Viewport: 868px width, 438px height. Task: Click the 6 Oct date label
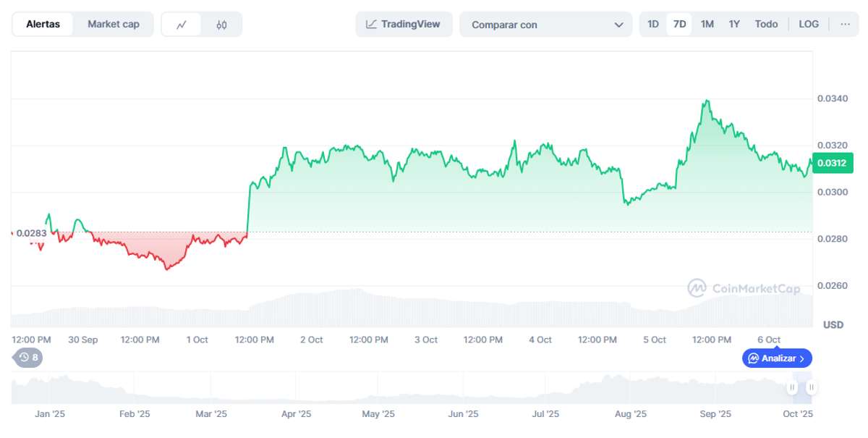click(x=768, y=340)
